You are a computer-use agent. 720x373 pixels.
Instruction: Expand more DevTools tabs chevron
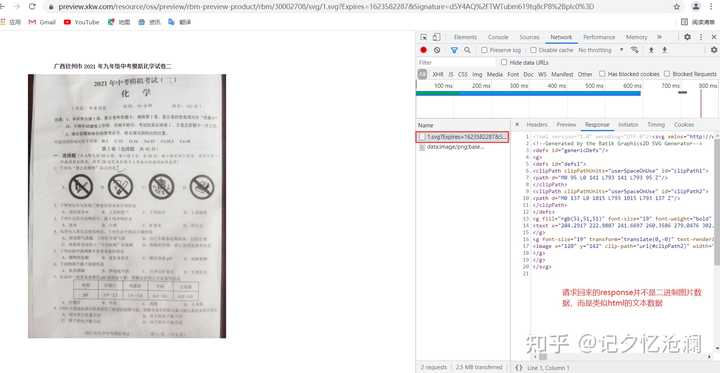(x=659, y=37)
